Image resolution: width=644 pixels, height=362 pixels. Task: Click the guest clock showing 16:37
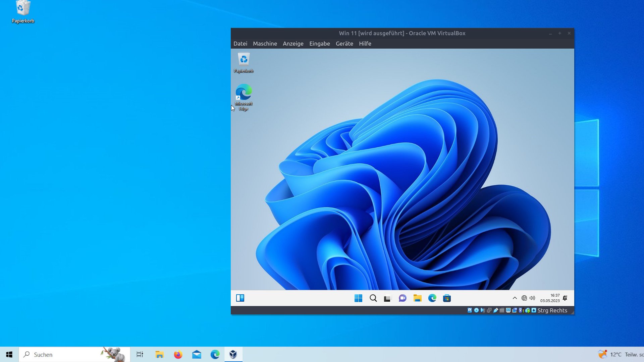tap(550, 298)
